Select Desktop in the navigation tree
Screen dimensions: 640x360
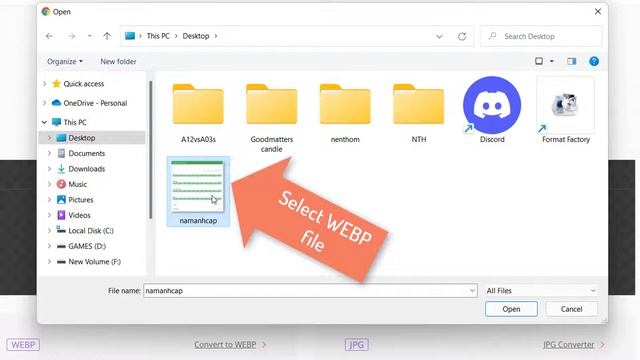(82, 138)
